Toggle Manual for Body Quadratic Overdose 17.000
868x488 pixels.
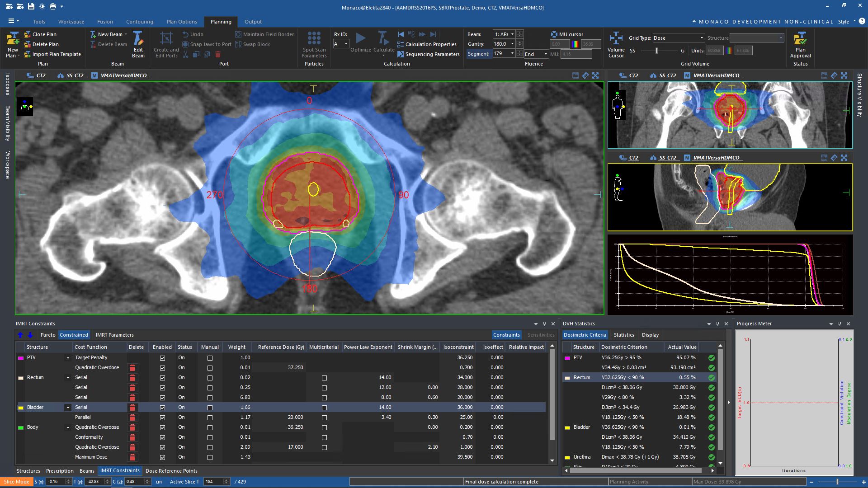point(210,447)
